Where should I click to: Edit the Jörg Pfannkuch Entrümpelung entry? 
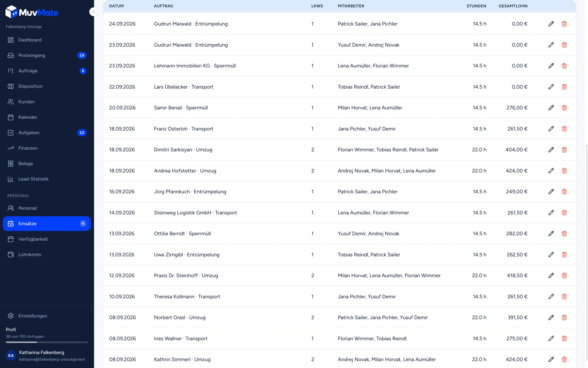pyautogui.click(x=551, y=192)
